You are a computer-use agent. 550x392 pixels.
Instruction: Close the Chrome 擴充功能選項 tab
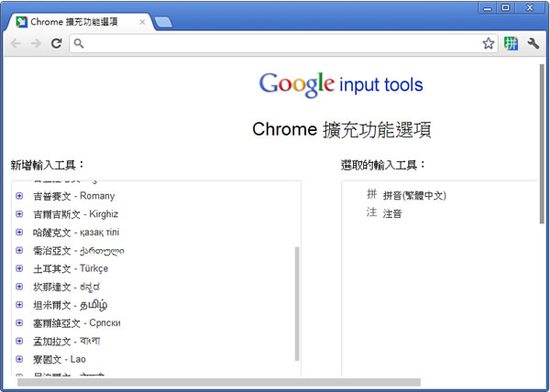(x=142, y=22)
